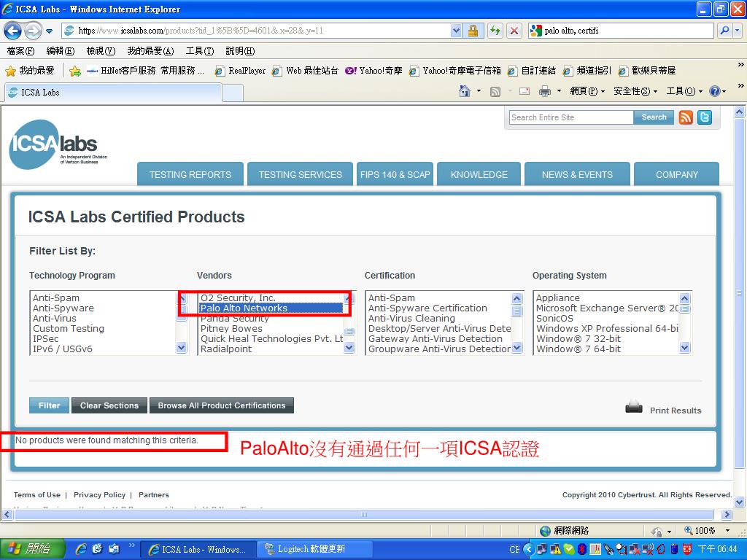Open the 檔案(F) menu
Viewport: 747px width, 560px height.
(x=20, y=50)
